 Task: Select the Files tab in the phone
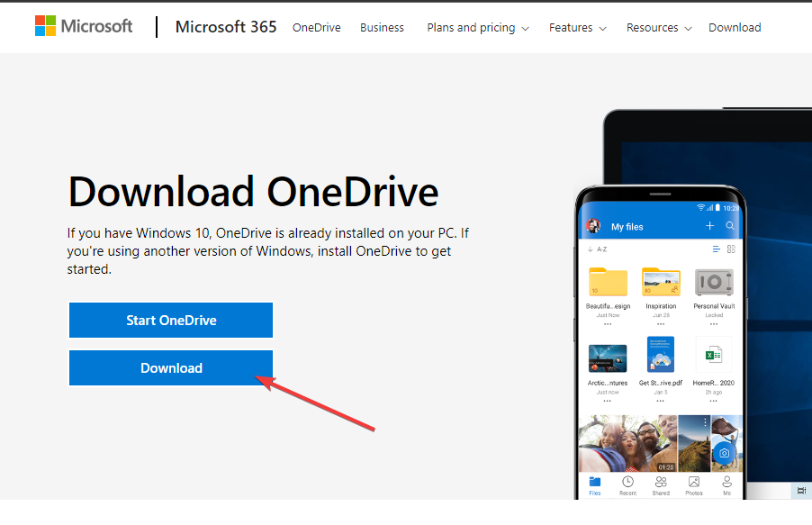594,485
